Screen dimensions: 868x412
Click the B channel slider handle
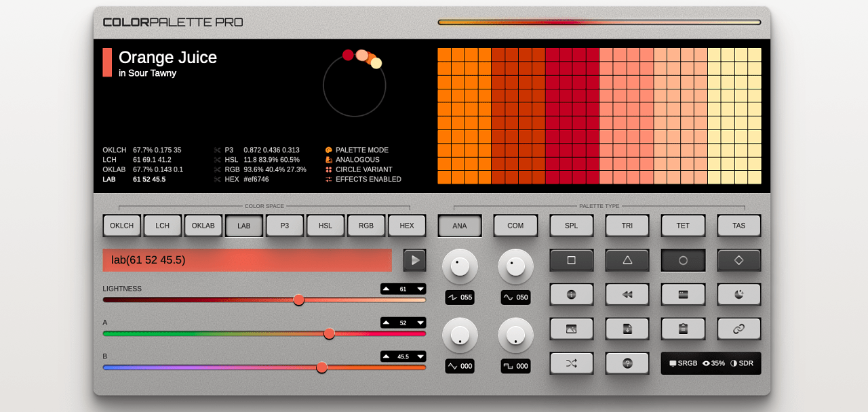point(322,367)
